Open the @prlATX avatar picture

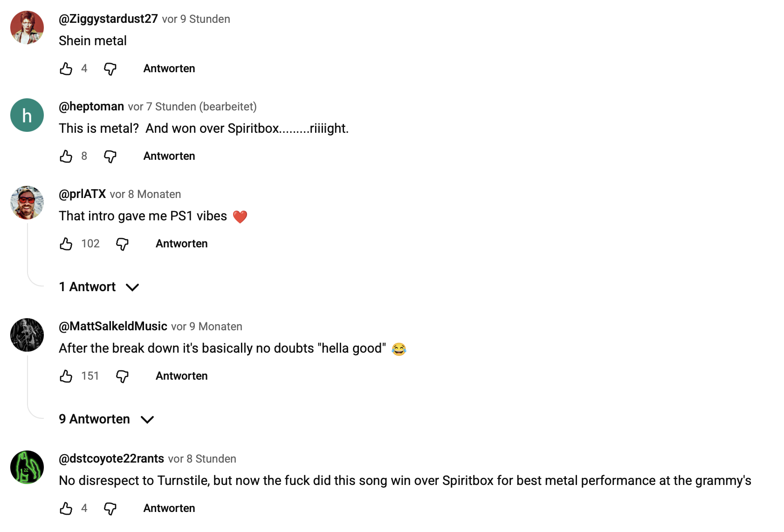coord(27,203)
